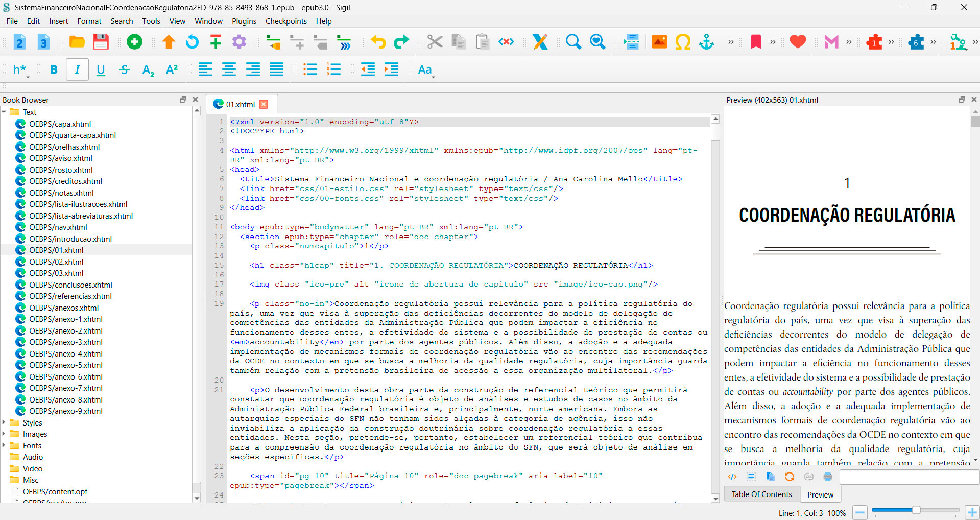The height and width of the screenshot is (520, 980).
Task: Click the blue anchor Insert ID icon
Action: point(706,42)
